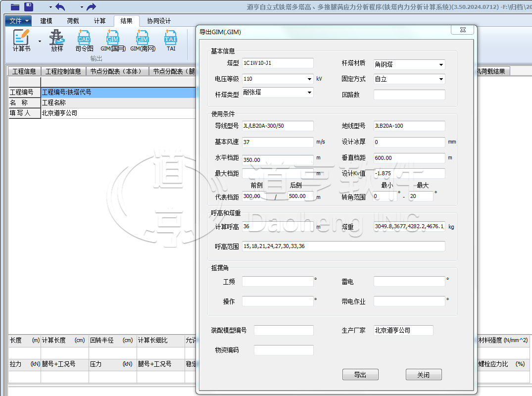The image size is (532, 396).
Task: Click the 工频 swing angle field
Action: 278,281
